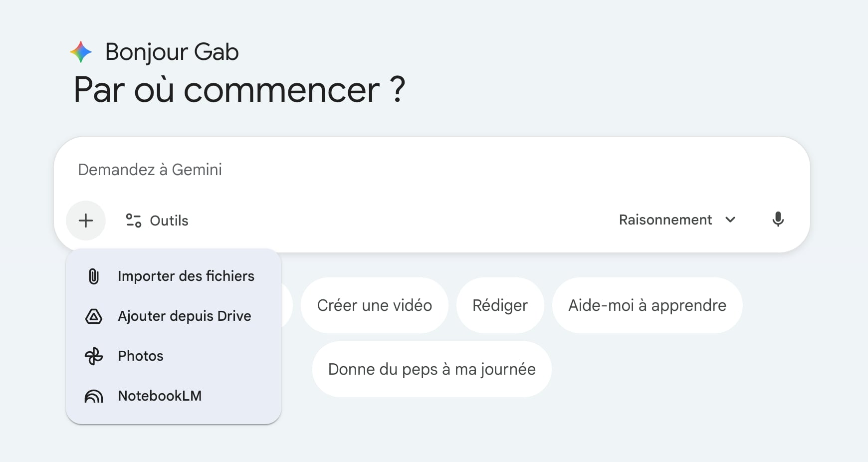Select the Importer des fichiers menu entry
The width and height of the screenshot is (868, 462).
[186, 276]
